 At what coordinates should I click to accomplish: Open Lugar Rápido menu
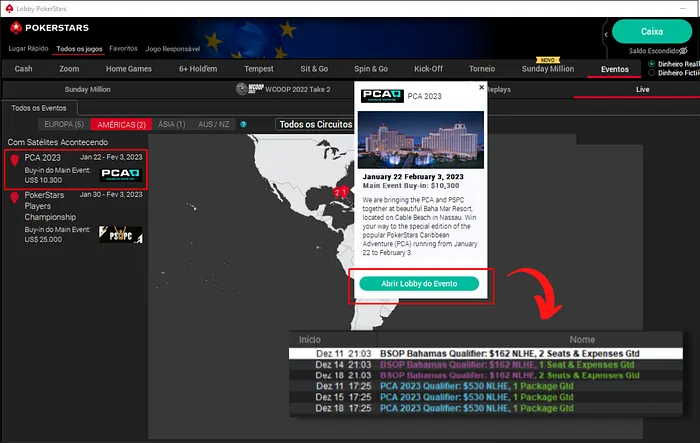click(x=28, y=48)
